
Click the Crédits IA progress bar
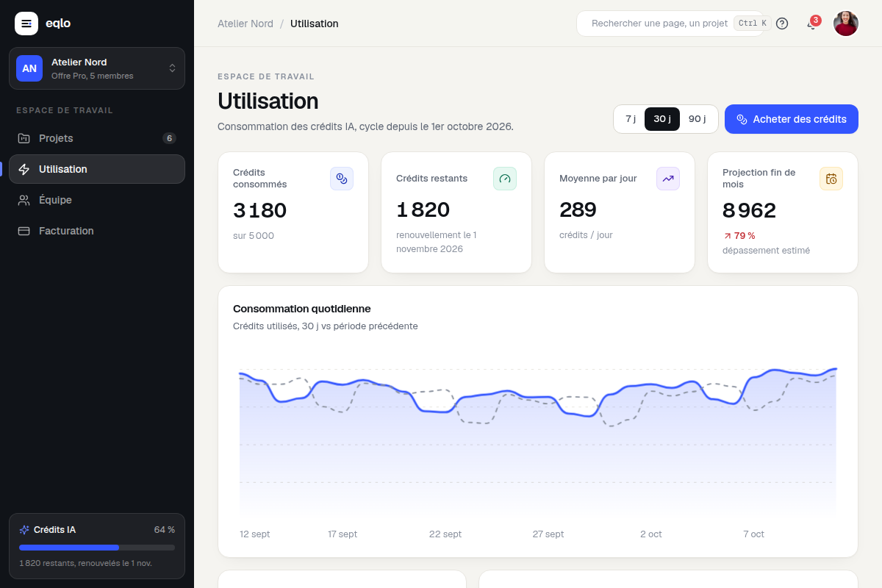click(97, 548)
